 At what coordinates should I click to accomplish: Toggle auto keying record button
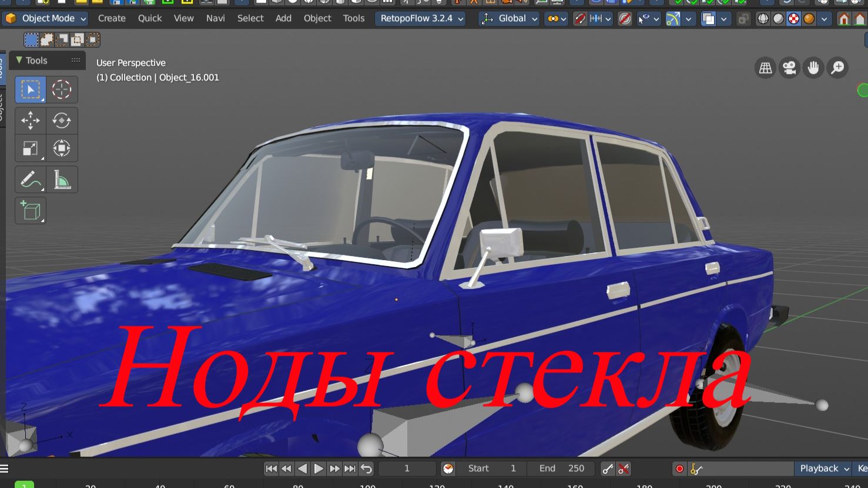click(680, 469)
